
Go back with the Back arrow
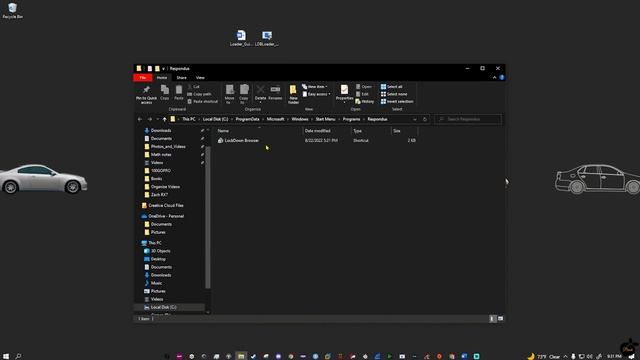click(140, 119)
